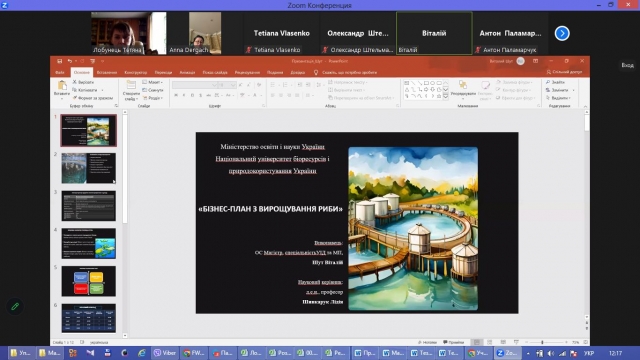Open the Arrange (Упорядкувати) tool
The image size is (640, 360).
(x=463, y=90)
